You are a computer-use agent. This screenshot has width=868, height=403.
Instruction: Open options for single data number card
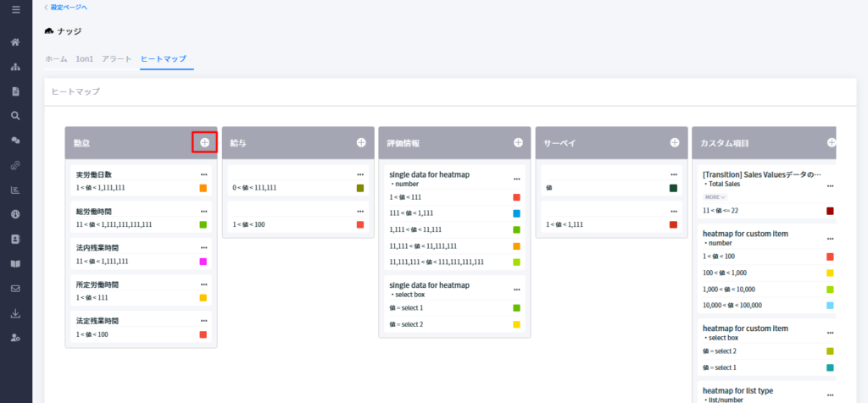[x=517, y=179]
